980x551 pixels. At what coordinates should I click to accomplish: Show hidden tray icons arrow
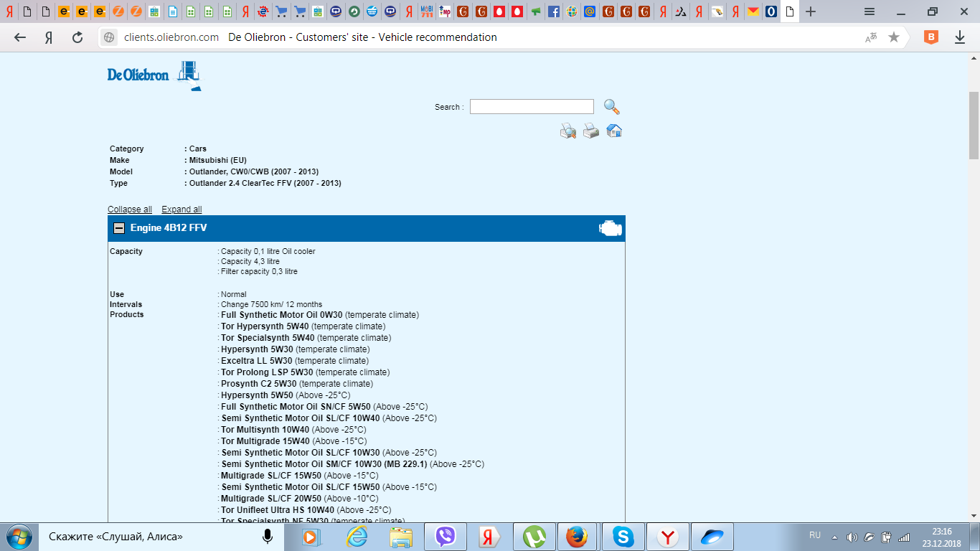[834, 537]
